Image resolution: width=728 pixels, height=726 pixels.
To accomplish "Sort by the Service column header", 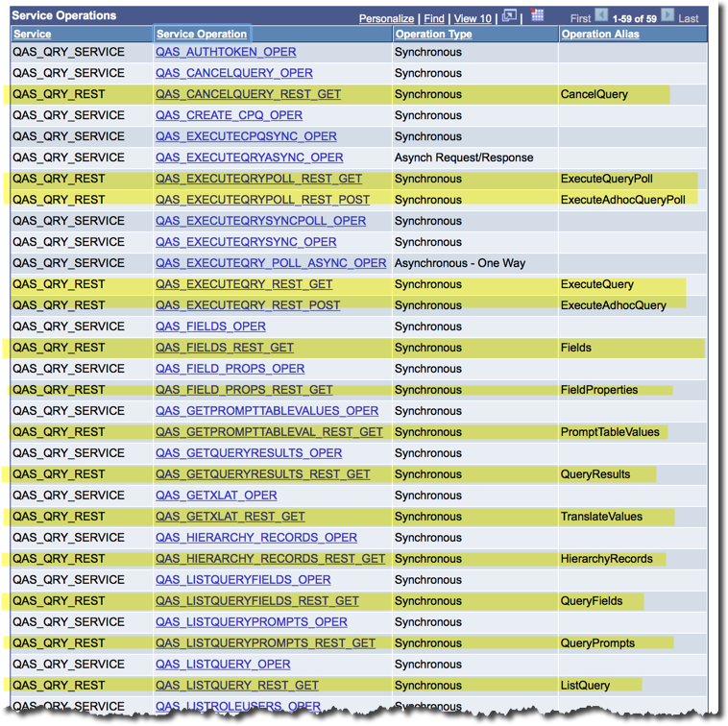I will coord(33,34).
